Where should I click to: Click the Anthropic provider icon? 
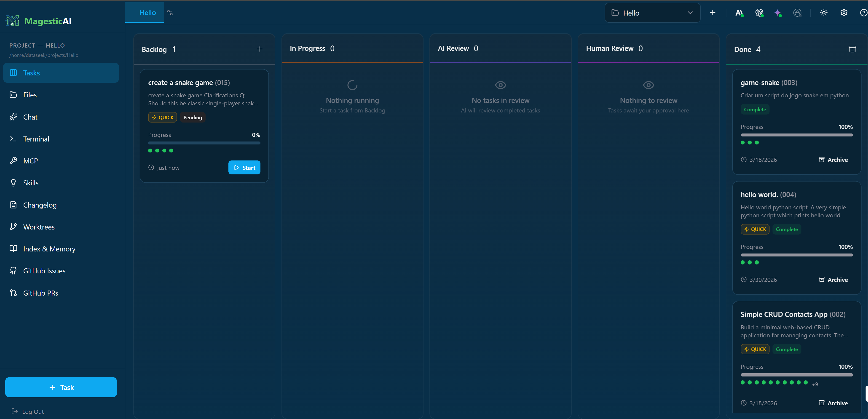[x=739, y=13]
